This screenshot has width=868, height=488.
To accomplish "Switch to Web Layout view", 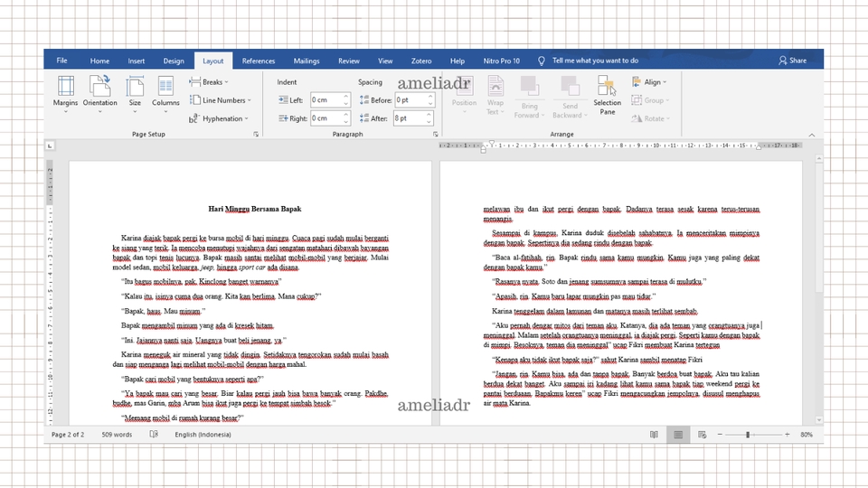I will (702, 435).
